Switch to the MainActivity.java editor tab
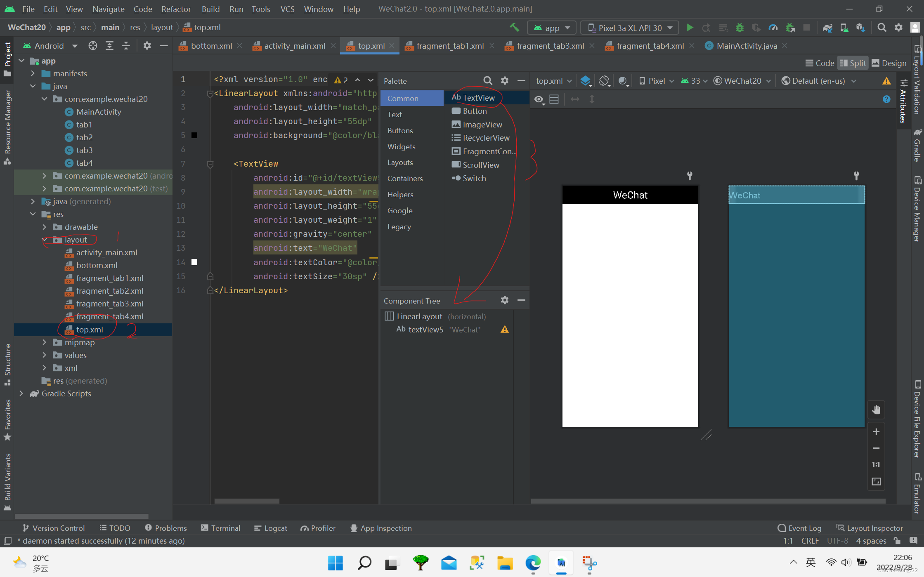Image resolution: width=924 pixels, height=577 pixels. (746, 46)
